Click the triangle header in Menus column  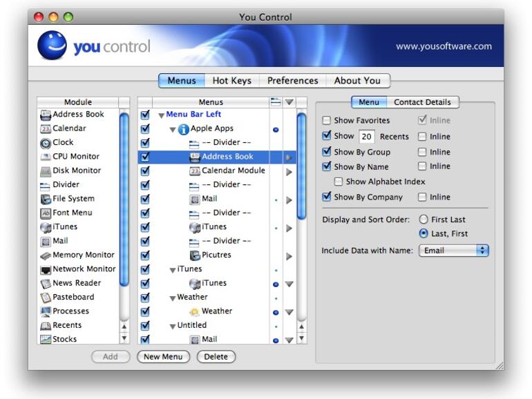(289, 101)
